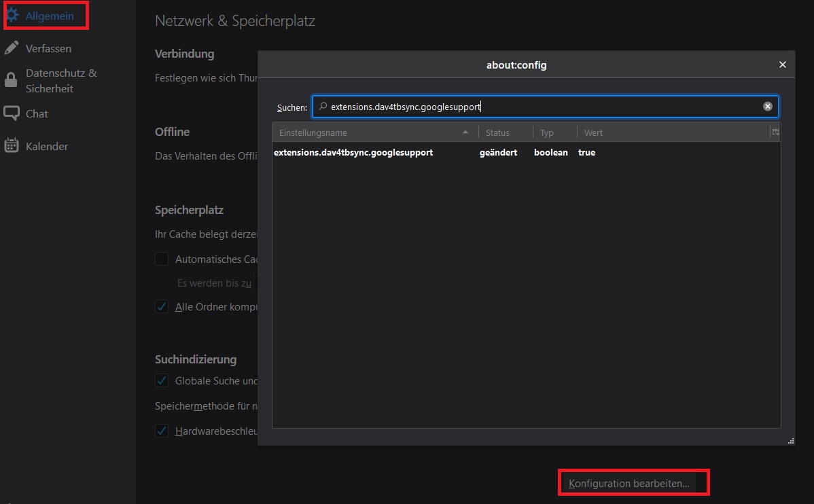The height and width of the screenshot is (504, 814).
Task: Open the column picker icon in table header
Action: [x=775, y=132]
